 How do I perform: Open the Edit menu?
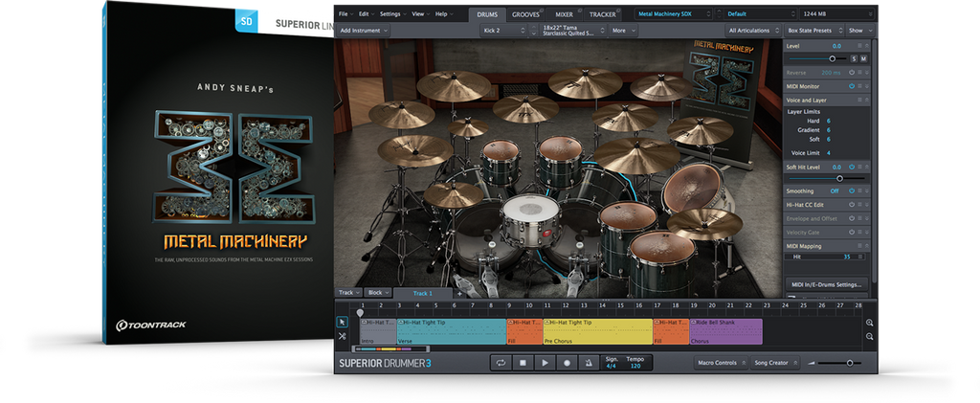coord(367,13)
